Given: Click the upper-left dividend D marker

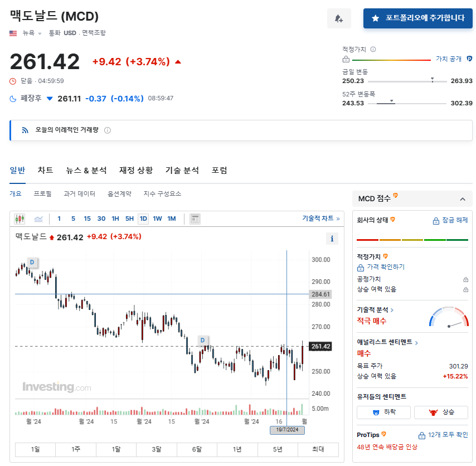Looking at the screenshot, I should click(32, 263).
